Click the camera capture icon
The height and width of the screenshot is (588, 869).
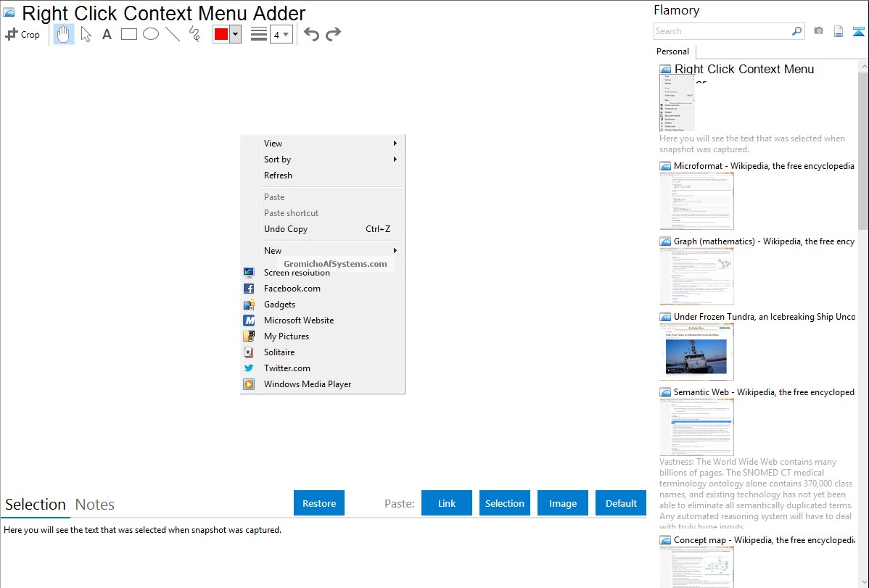pos(818,31)
